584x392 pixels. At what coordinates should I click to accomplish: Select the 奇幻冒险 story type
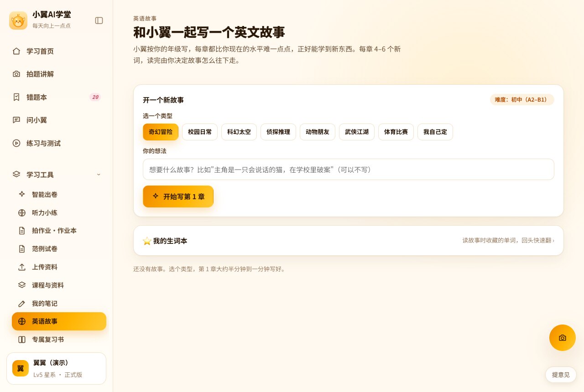pyautogui.click(x=161, y=132)
